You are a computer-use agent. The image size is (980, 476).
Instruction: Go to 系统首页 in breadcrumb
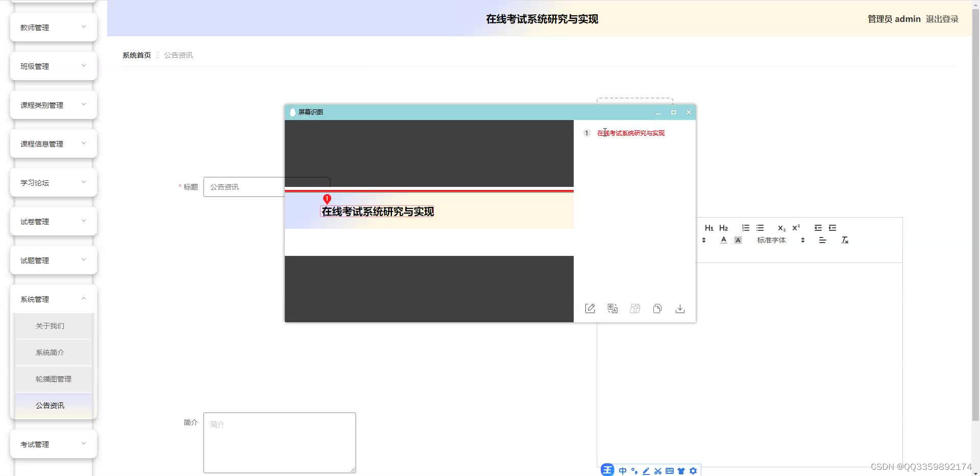tap(137, 55)
